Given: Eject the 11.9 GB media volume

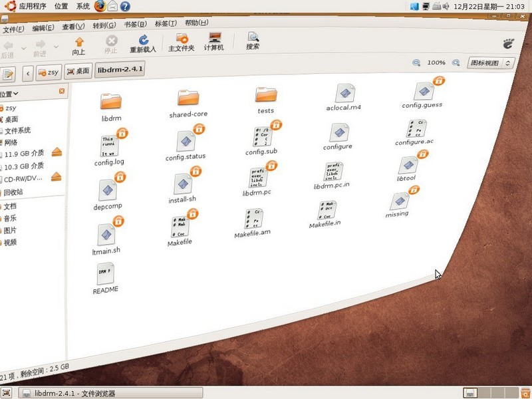Looking at the screenshot, I should pyautogui.click(x=57, y=152).
